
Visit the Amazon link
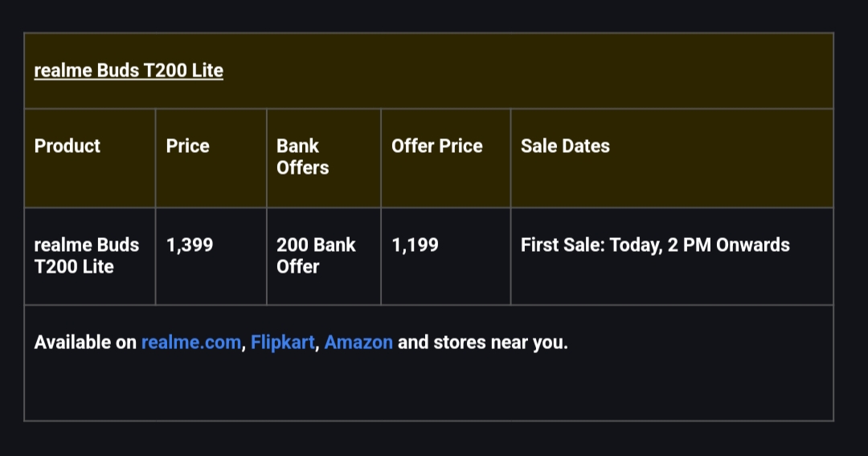358,343
